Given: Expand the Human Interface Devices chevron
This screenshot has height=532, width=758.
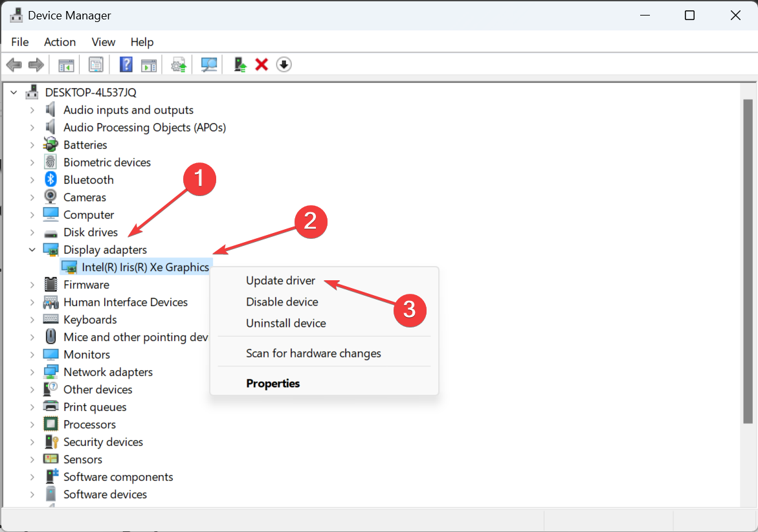Looking at the screenshot, I should click(x=32, y=302).
